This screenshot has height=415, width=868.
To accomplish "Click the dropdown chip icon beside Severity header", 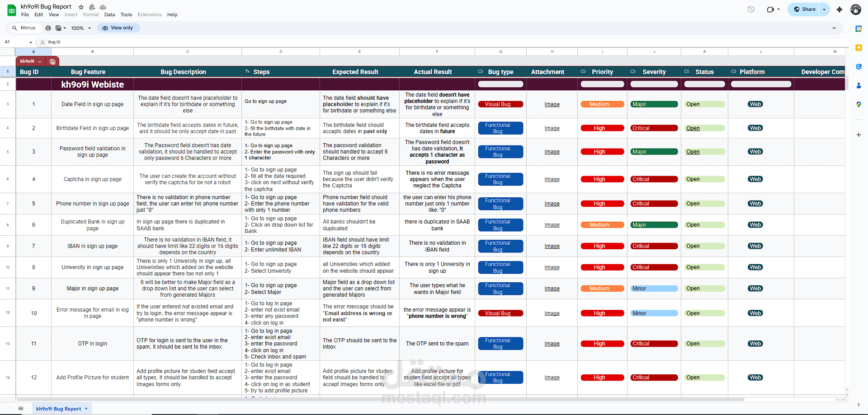I will (x=633, y=71).
